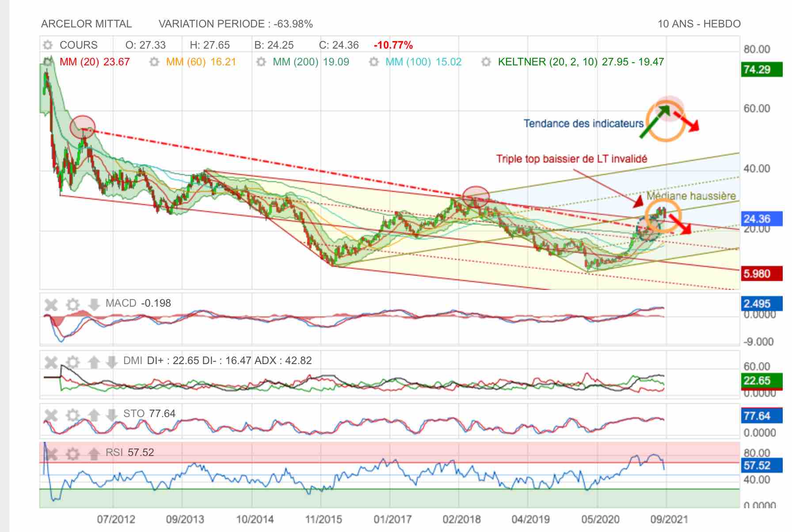The image size is (792, 532).
Task: Click the MACD -0.198 label
Action: coord(138,303)
